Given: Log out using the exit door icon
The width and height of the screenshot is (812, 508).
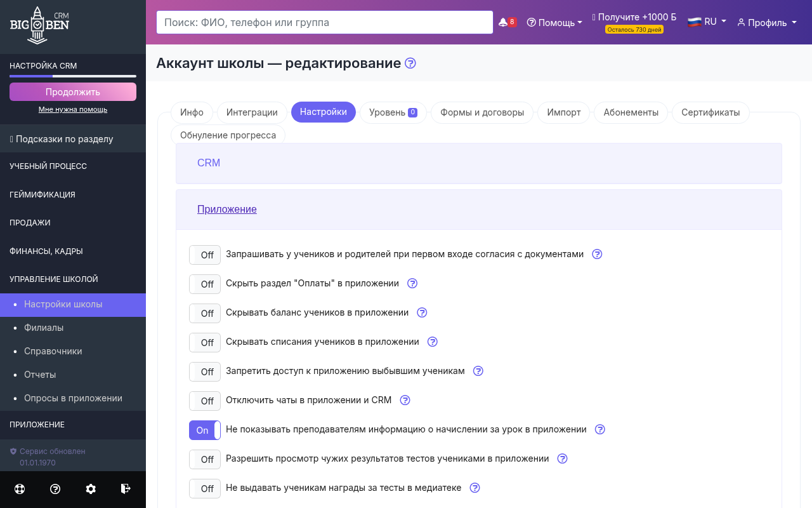Looking at the screenshot, I should tap(126, 489).
